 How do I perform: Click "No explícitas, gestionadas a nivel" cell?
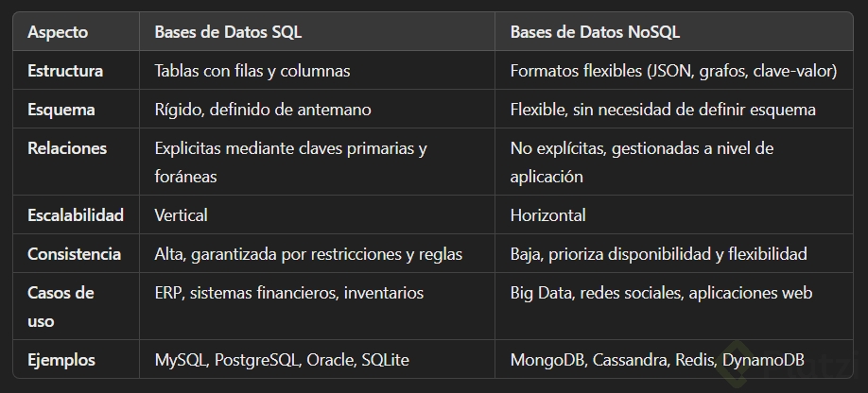point(642,148)
